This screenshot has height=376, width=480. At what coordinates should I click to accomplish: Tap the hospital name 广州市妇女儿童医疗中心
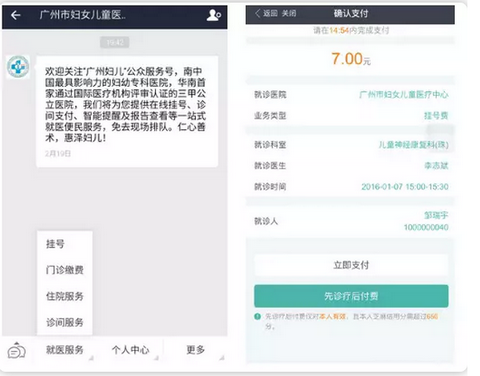click(x=404, y=95)
